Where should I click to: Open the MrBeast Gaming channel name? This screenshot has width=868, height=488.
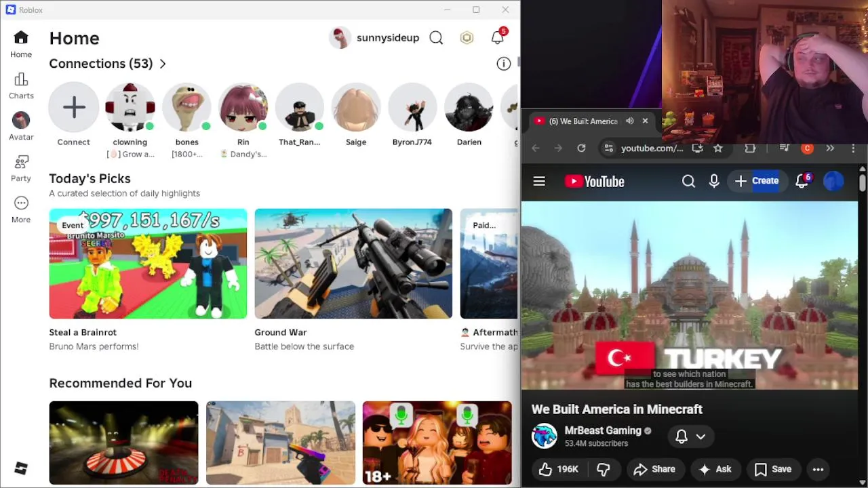pos(603,430)
